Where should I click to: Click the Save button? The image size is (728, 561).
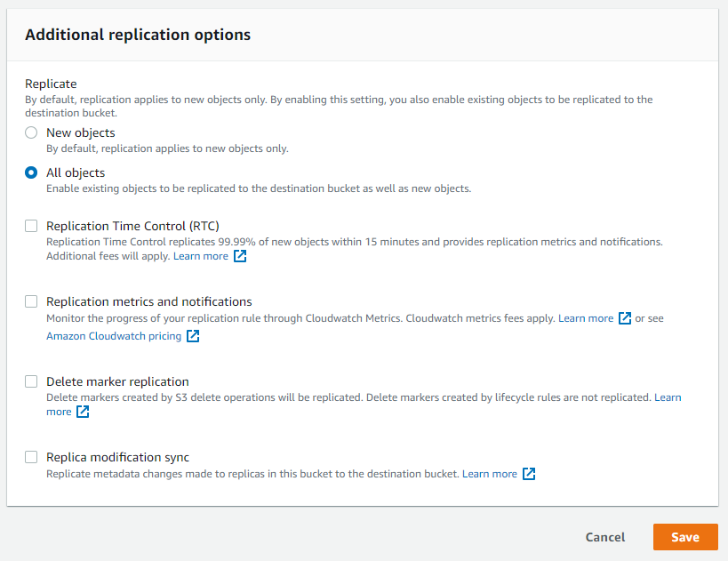[684, 537]
